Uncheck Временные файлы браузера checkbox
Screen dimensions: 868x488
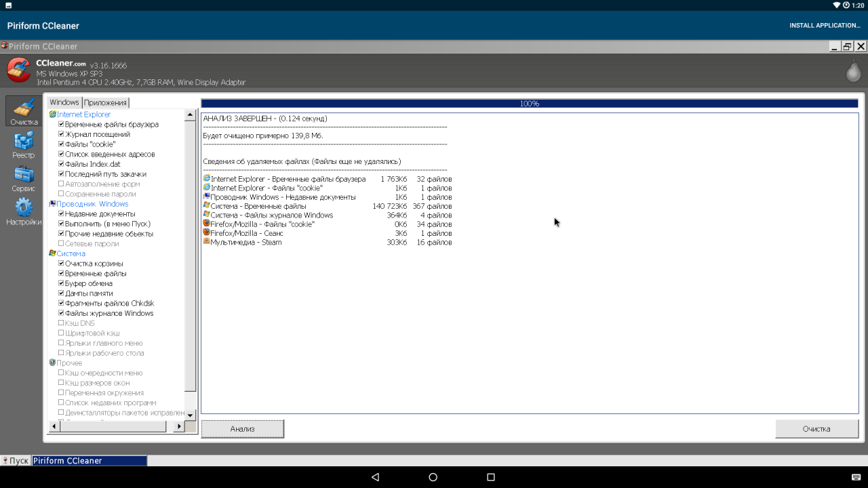61,124
